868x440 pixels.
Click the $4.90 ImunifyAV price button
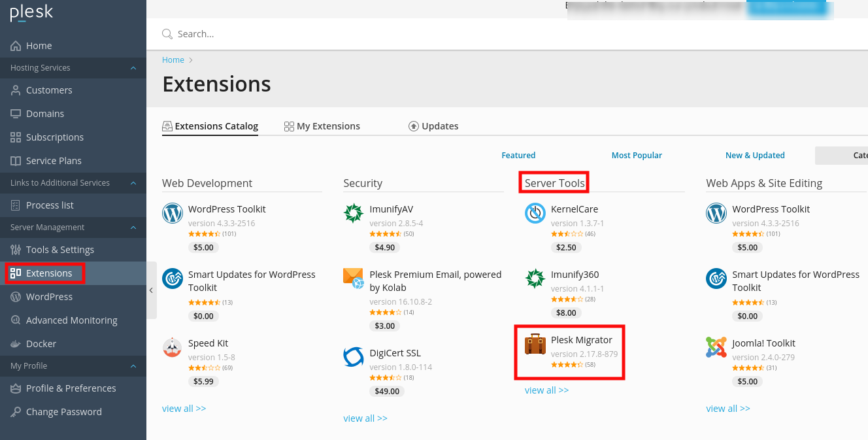[384, 247]
